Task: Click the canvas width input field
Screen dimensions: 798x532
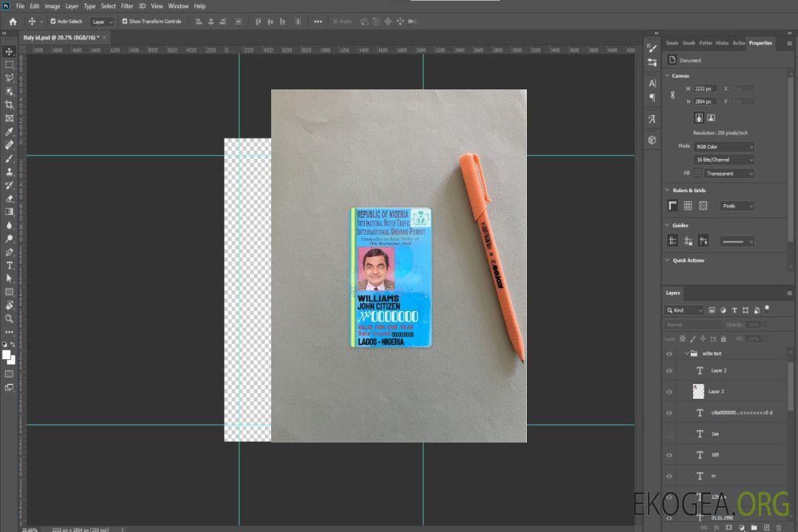Action: (704, 89)
